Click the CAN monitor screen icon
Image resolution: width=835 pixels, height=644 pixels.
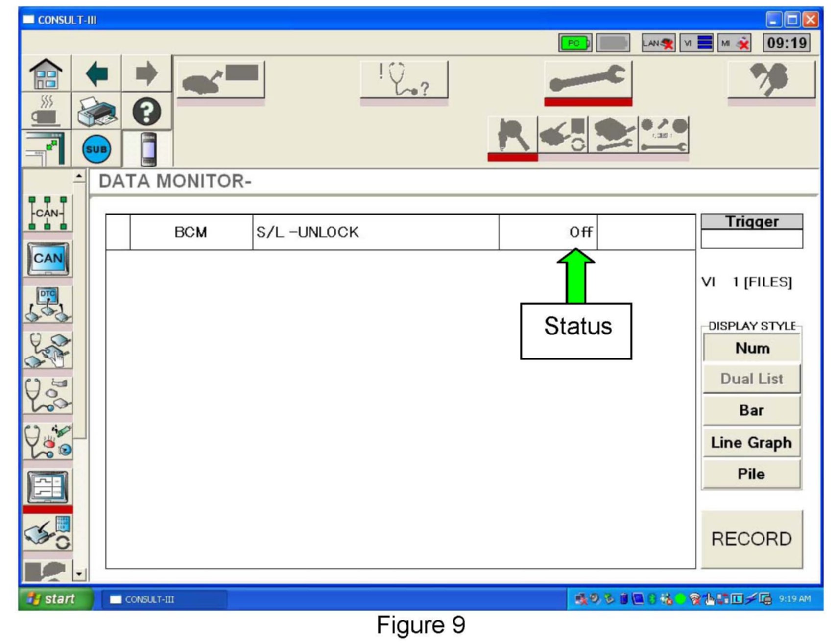[48, 259]
